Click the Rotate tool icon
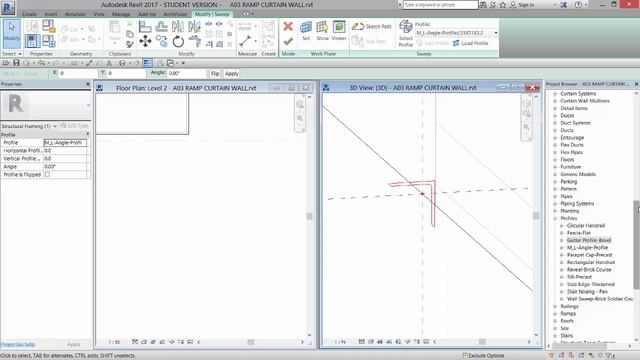The width and height of the screenshot is (640, 360). (x=178, y=41)
